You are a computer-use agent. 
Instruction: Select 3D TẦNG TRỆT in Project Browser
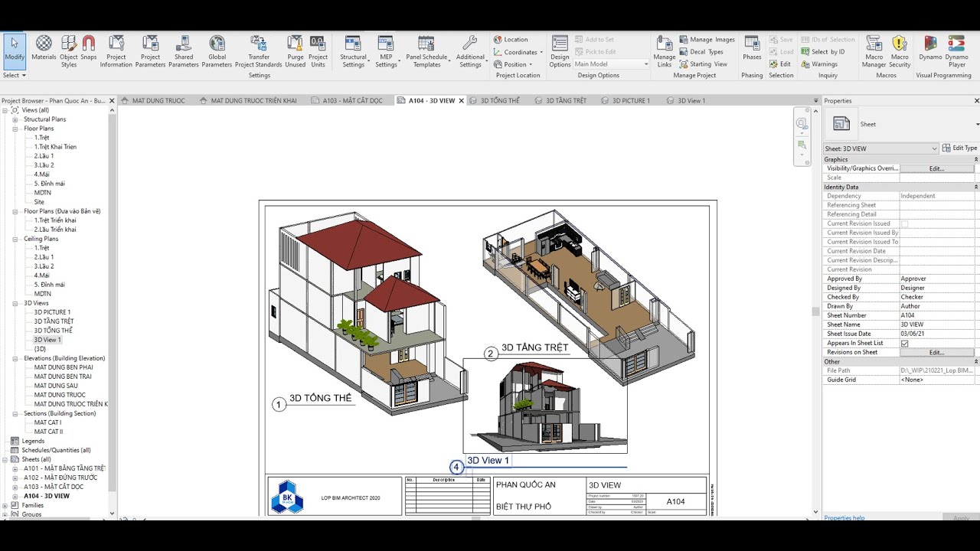coord(54,321)
